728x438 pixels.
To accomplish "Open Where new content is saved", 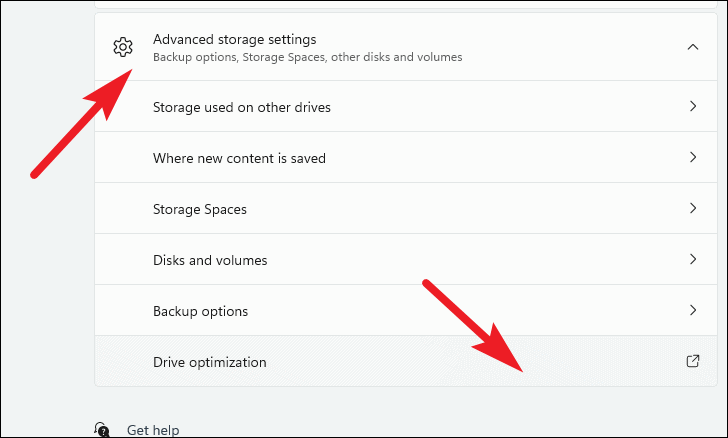I will click(x=406, y=157).
